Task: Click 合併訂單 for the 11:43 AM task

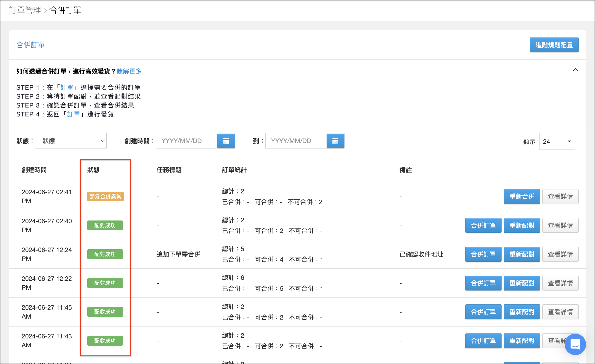Action: click(x=483, y=341)
